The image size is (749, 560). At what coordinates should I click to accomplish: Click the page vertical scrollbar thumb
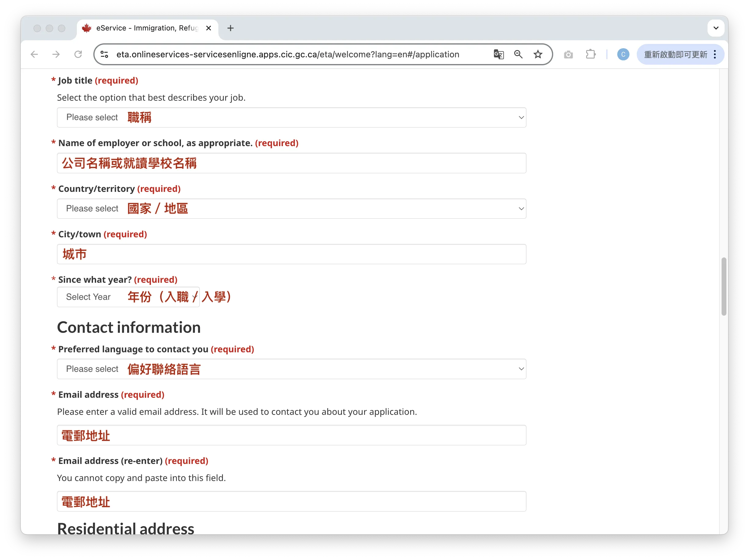tap(724, 286)
